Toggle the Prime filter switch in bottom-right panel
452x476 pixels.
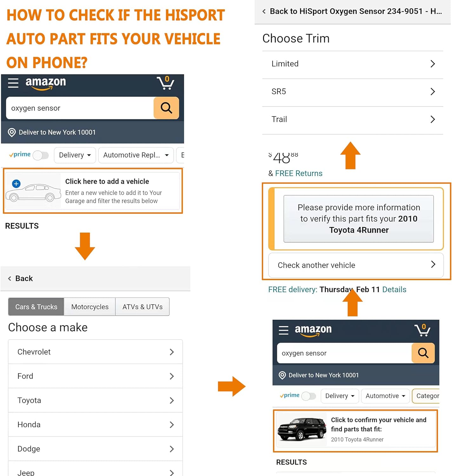(x=309, y=396)
